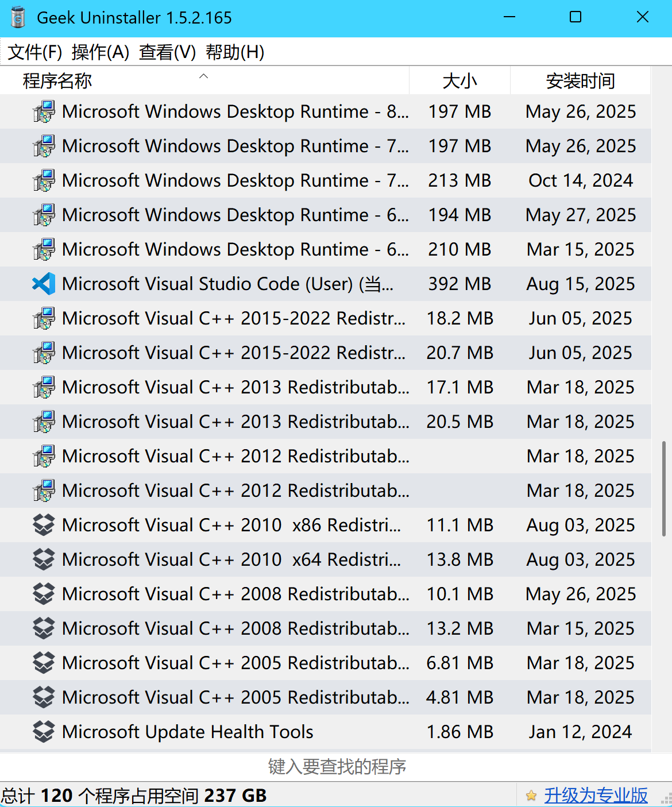Click icon of the 18.2 MB Visual C++ 2015-2022

pos(44,318)
